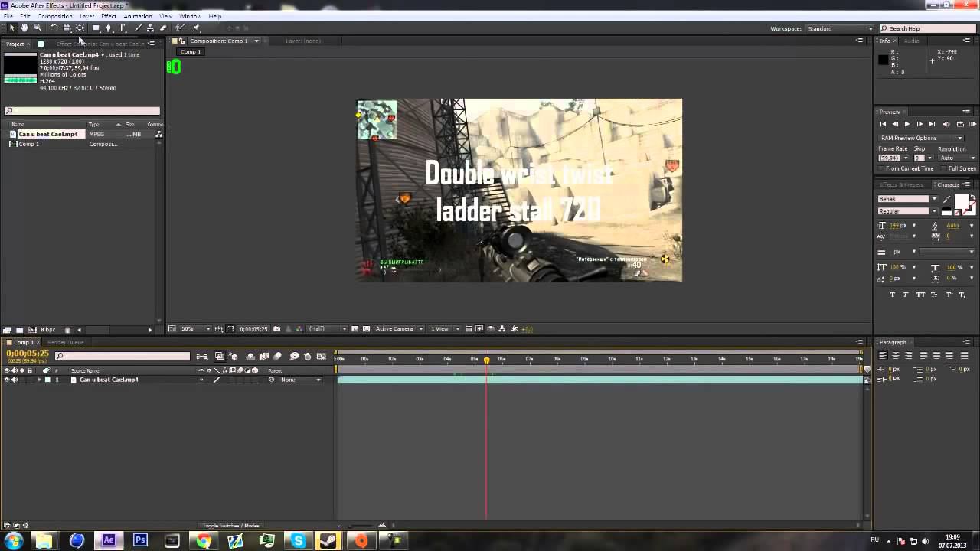Click the trash icon in Project panel
Image resolution: width=980 pixels, height=551 pixels.
pos(67,330)
